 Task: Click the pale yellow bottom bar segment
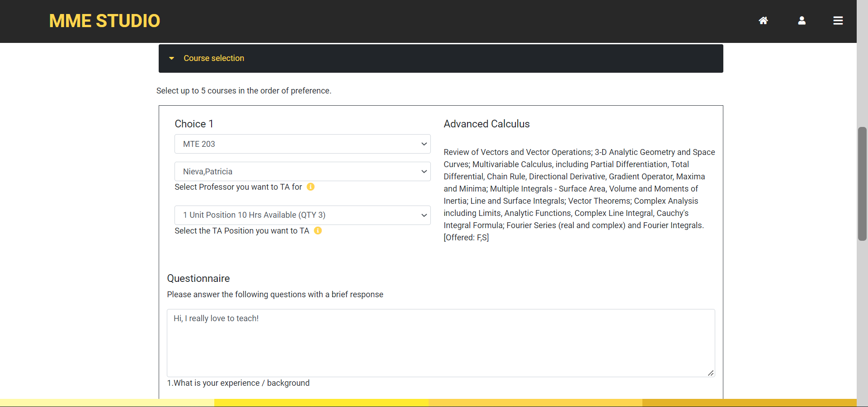[x=107, y=403]
